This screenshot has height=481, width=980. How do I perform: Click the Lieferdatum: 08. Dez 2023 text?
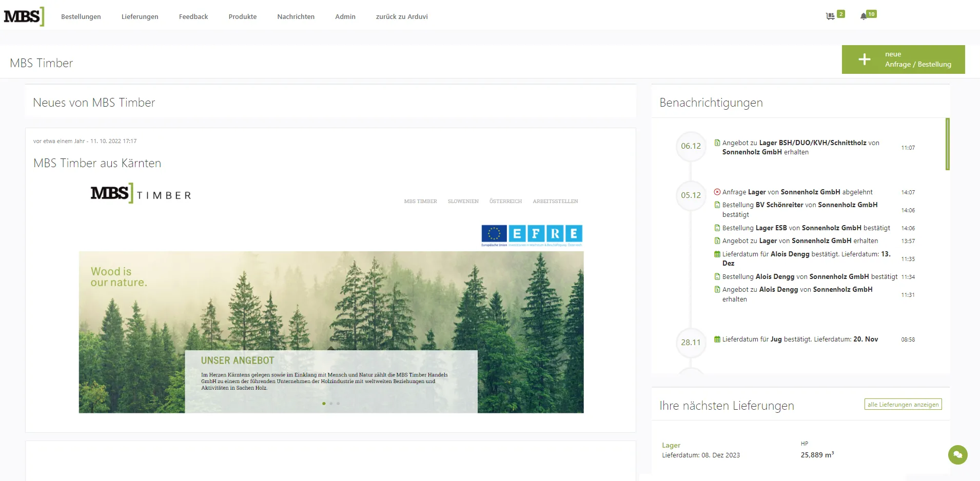pos(701,455)
